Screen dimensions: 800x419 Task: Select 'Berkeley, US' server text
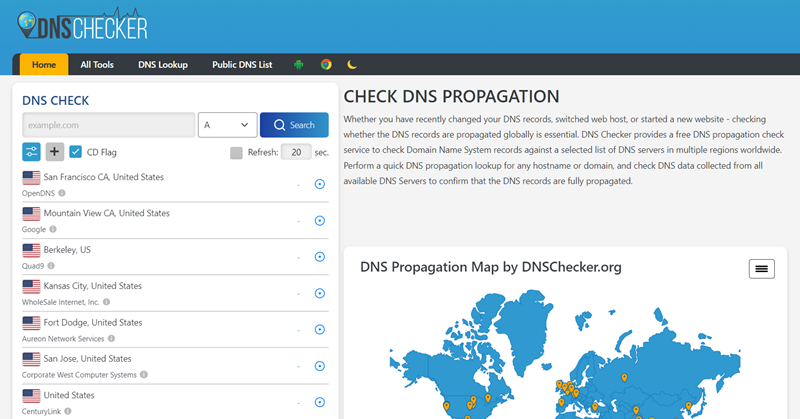coord(67,250)
